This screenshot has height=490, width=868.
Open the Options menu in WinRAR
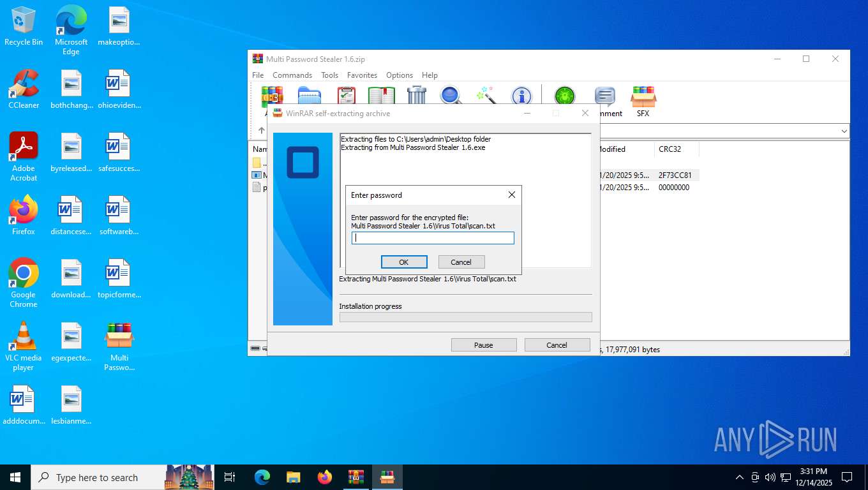(x=400, y=75)
